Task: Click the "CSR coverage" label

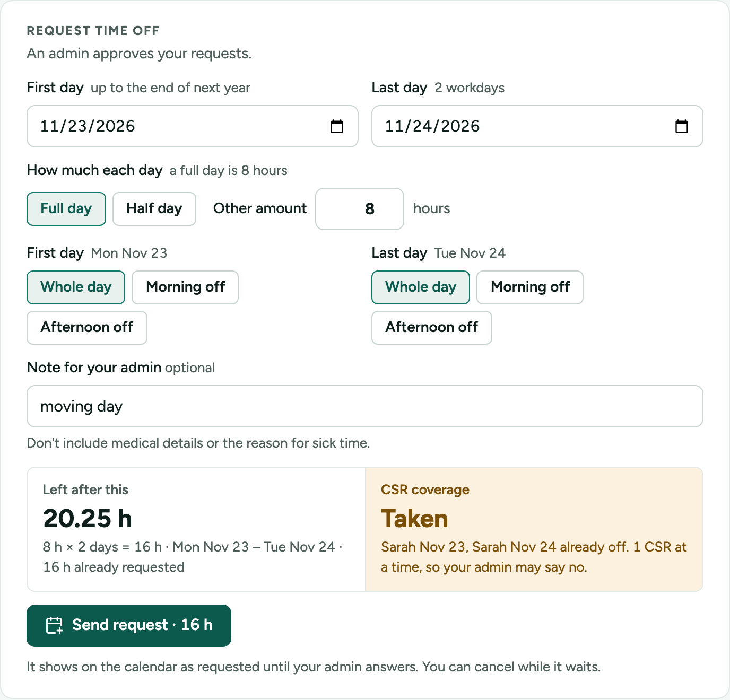Action: 425,489
